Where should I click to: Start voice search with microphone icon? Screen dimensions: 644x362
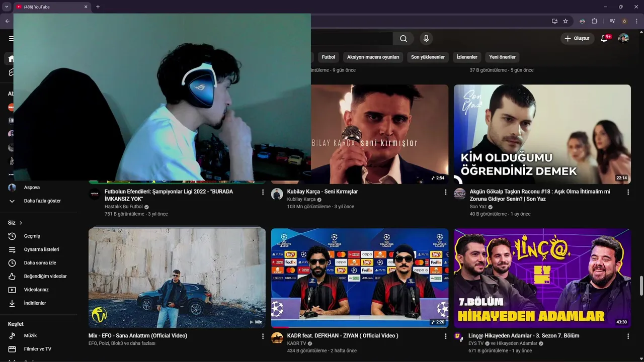(x=426, y=39)
